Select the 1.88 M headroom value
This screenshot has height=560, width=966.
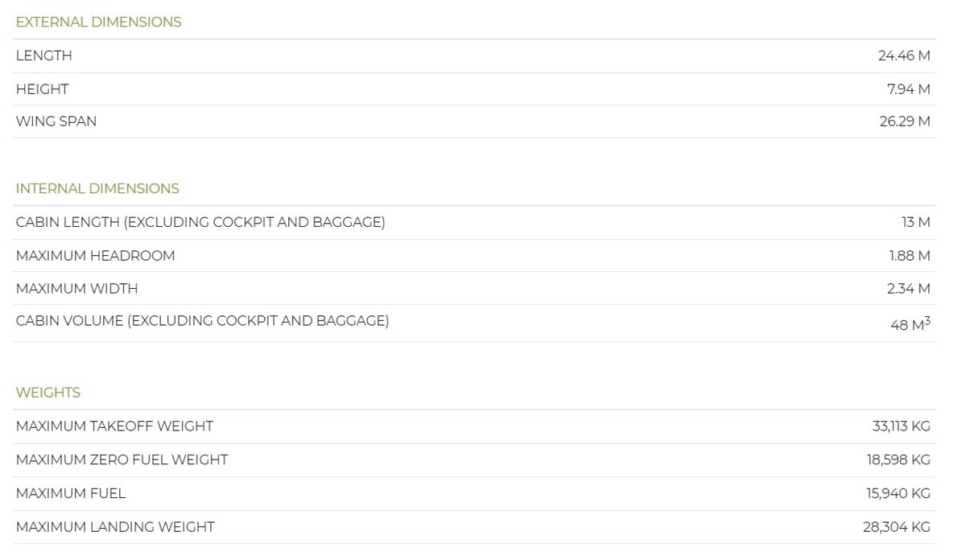click(910, 256)
